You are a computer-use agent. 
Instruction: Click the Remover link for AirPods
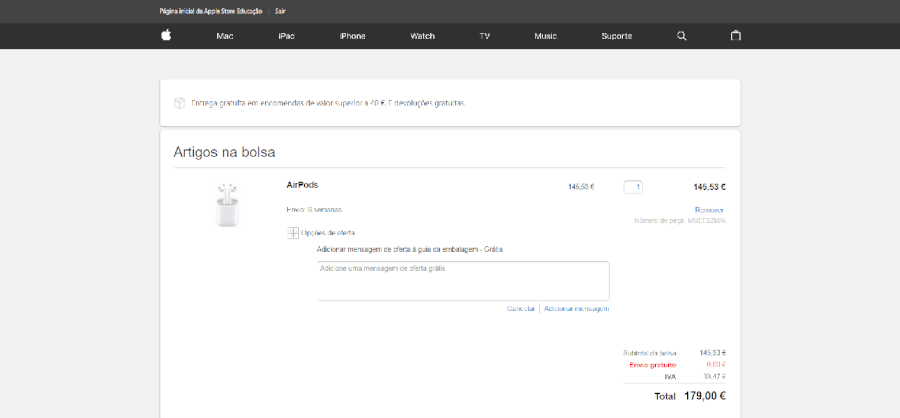(x=709, y=210)
